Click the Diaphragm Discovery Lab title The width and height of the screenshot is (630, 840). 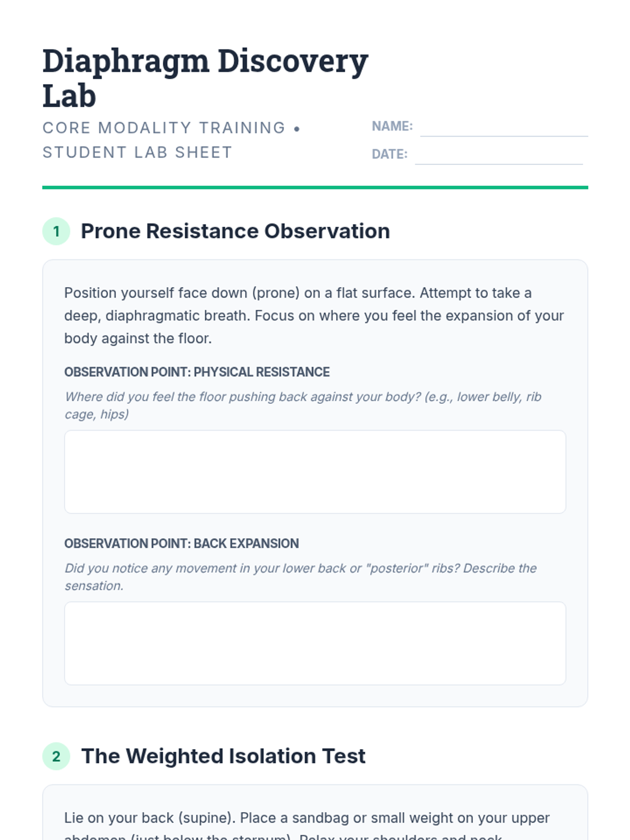(205, 78)
